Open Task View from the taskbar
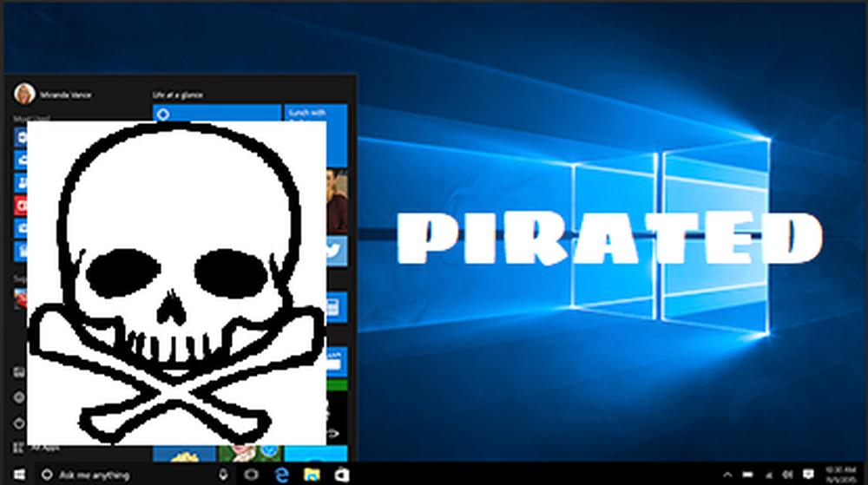The width and height of the screenshot is (868, 485). (x=252, y=475)
